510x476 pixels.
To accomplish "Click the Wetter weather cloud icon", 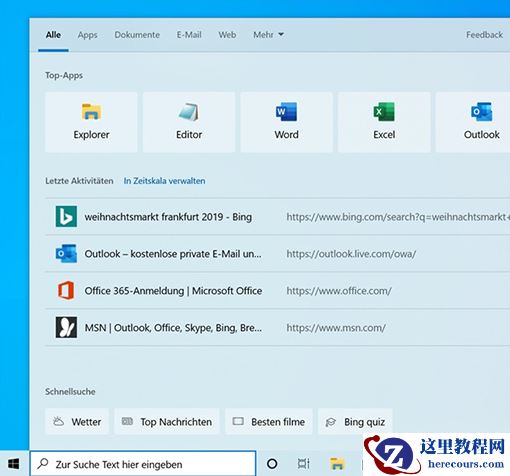I will click(58, 421).
